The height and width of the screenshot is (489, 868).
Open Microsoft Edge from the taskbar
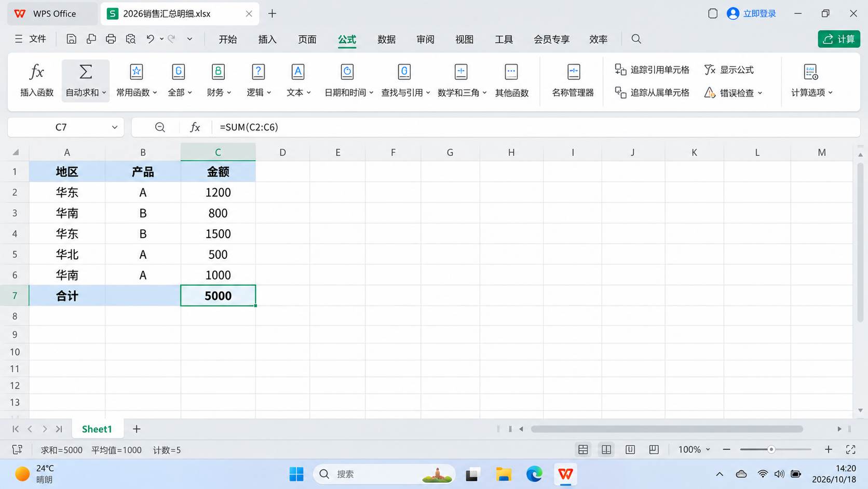(534, 474)
